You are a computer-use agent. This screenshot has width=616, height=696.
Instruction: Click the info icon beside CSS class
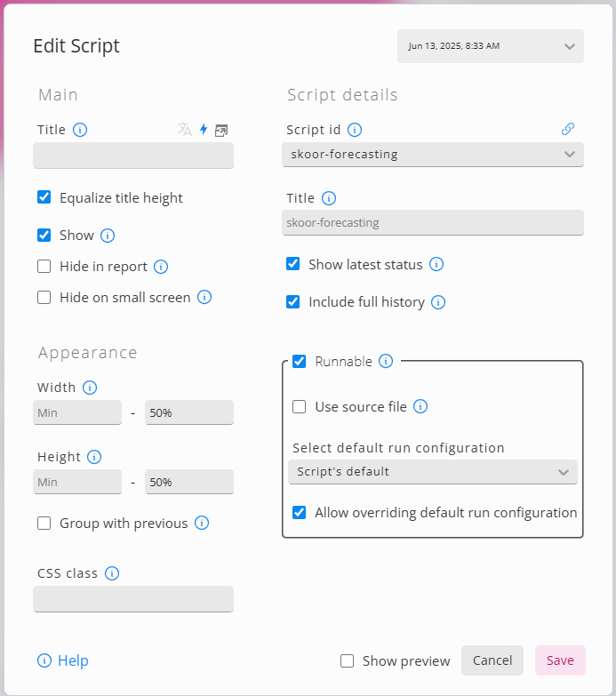coord(112,573)
